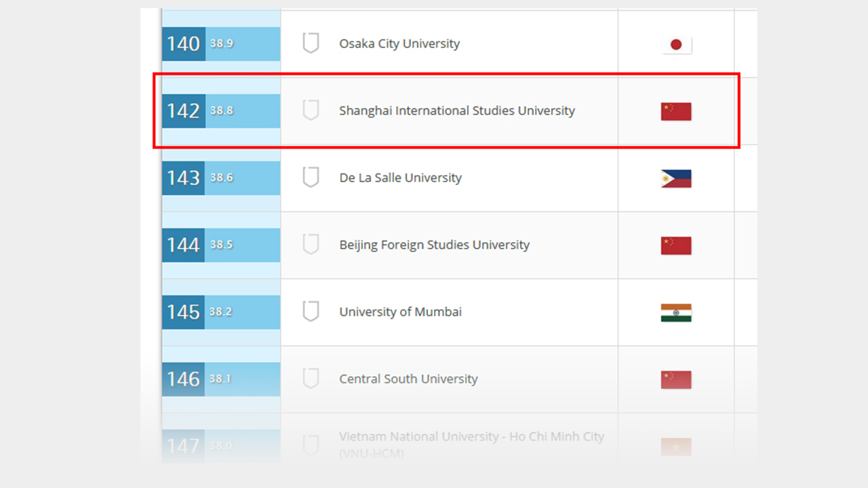
Task: Click shield icon next to Beijing Foreign Studies University
Action: pyautogui.click(x=311, y=245)
